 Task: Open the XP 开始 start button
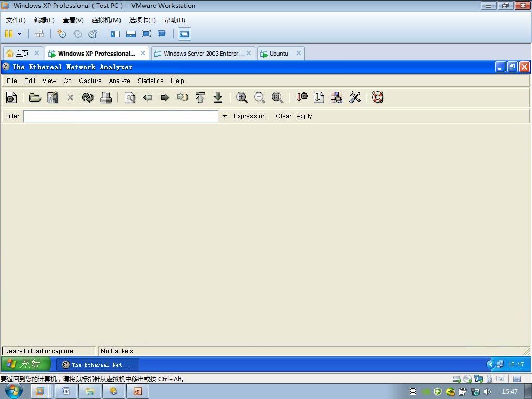coord(26,364)
